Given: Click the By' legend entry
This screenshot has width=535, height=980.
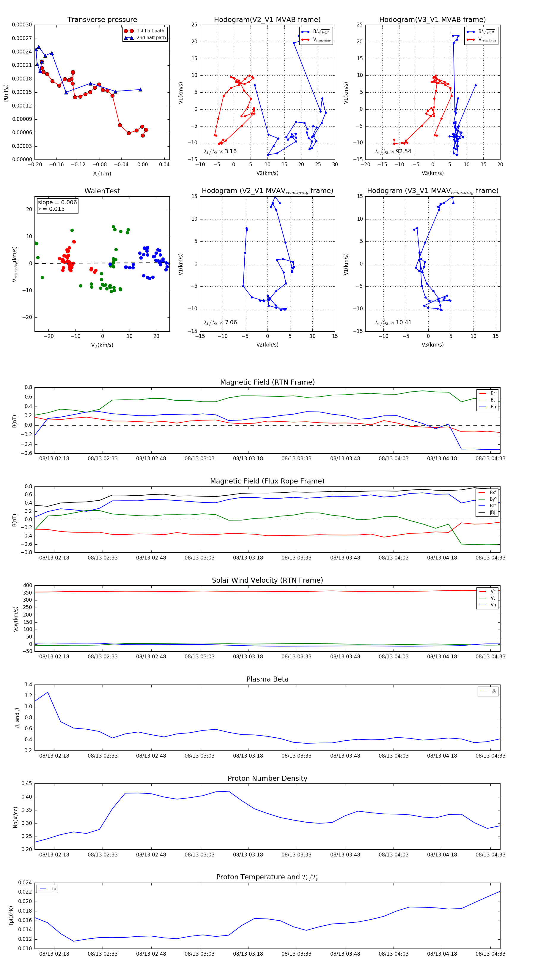Looking at the screenshot, I should 487,499.
